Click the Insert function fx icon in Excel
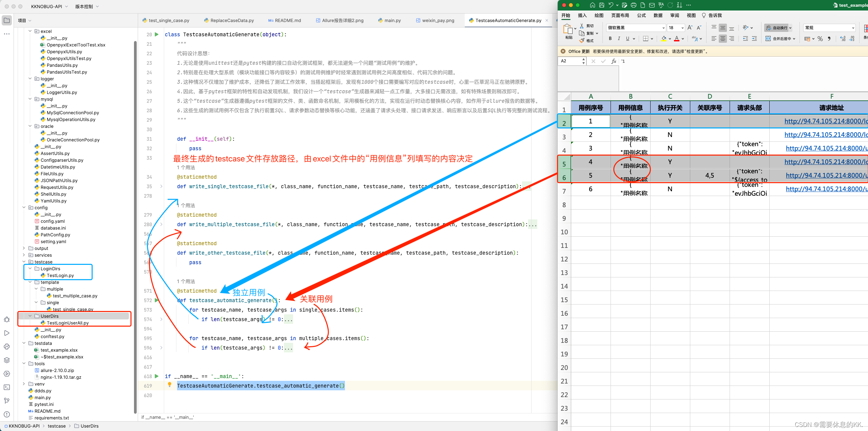The width and height of the screenshot is (868, 431). 614,61
